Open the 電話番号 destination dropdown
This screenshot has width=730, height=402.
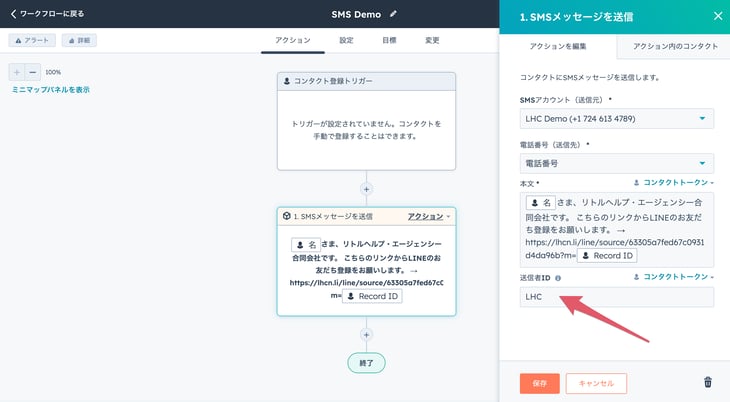click(x=616, y=164)
